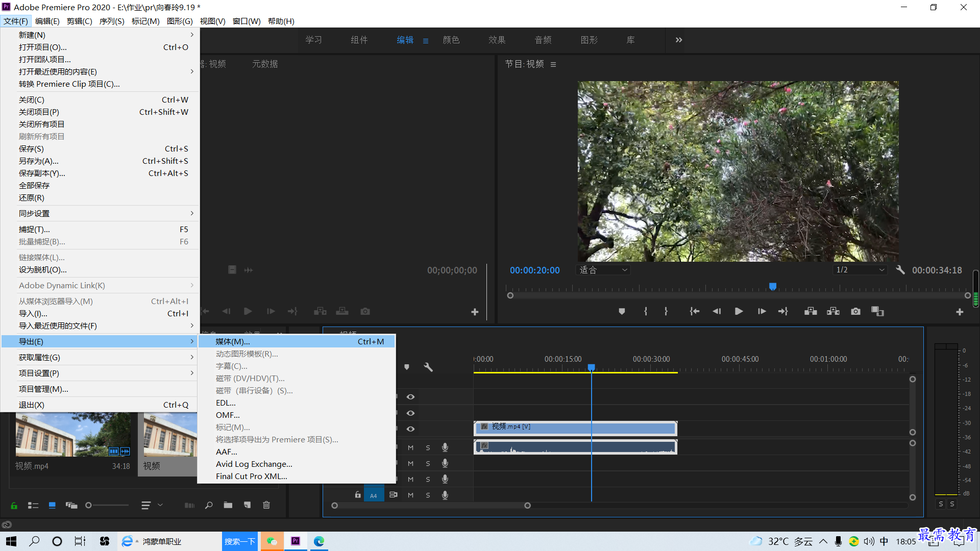Open Program monitor wrench settings

tap(900, 270)
